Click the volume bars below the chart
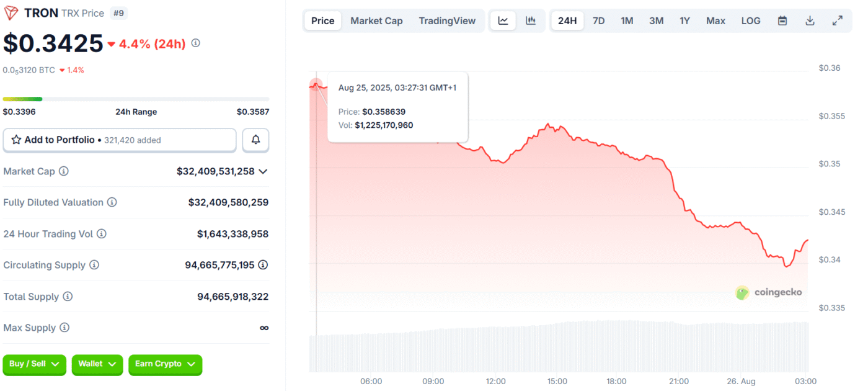Viewport: 868px width, 391px height. pyautogui.click(x=559, y=346)
